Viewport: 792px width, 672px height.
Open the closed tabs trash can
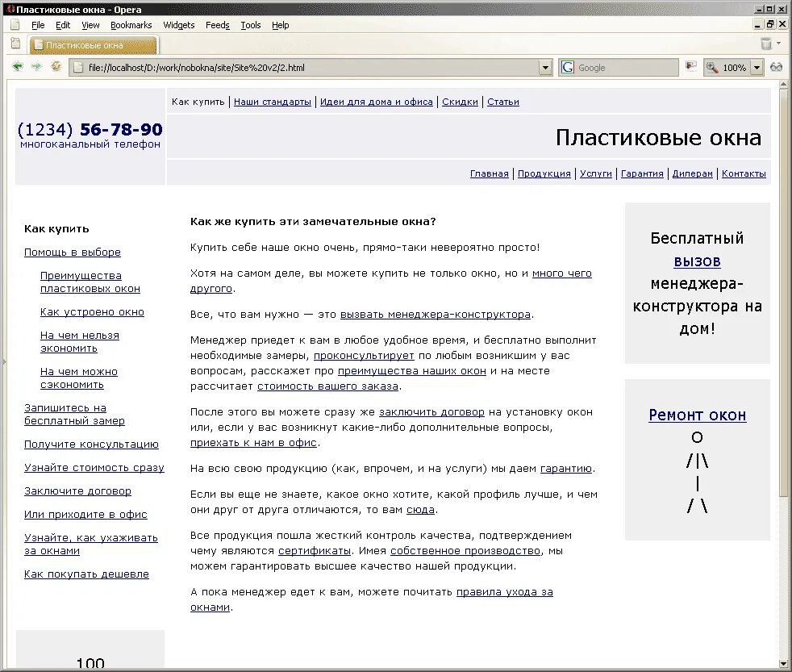(x=766, y=44)
